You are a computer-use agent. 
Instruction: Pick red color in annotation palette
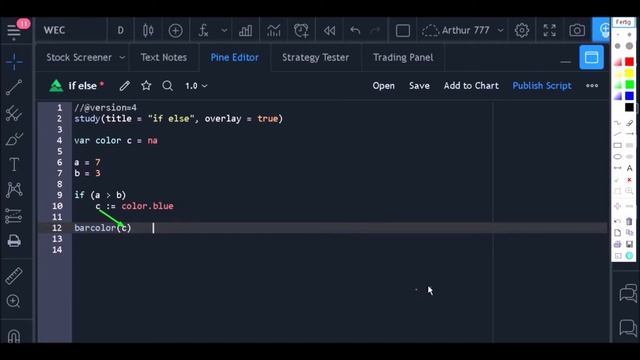[629, 62]
